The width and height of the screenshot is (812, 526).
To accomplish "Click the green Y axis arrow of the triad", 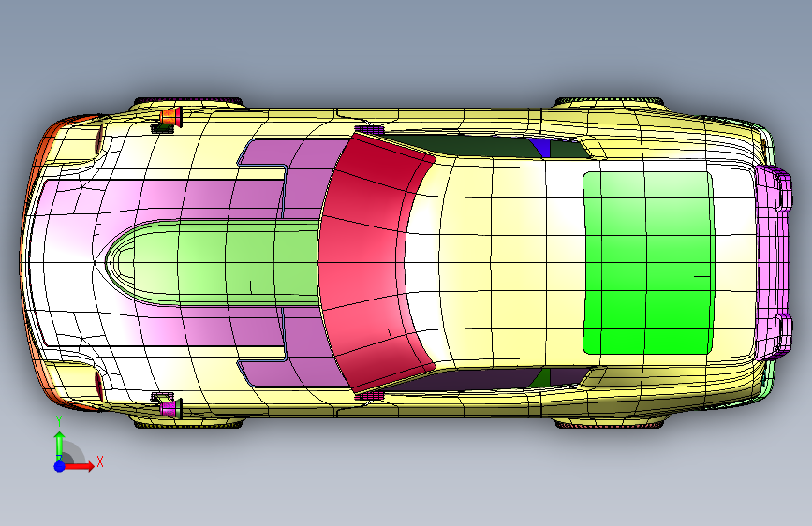I will click(59, 445).
